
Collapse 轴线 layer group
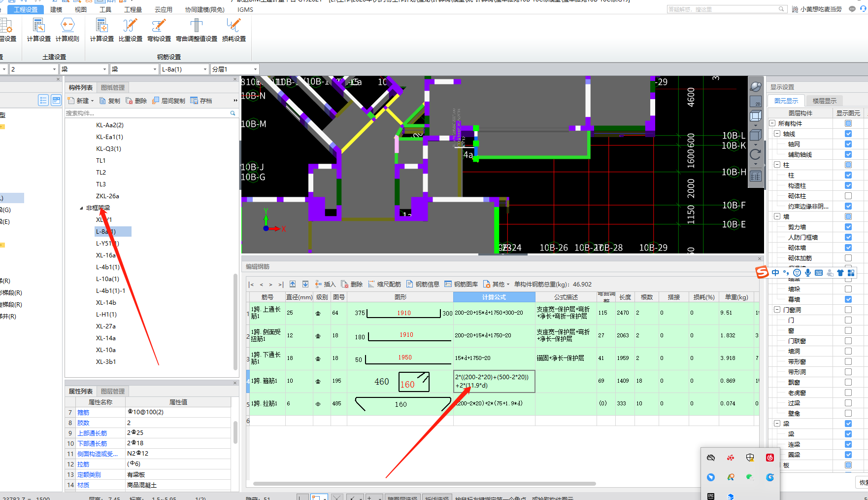(x=777, y=134)
